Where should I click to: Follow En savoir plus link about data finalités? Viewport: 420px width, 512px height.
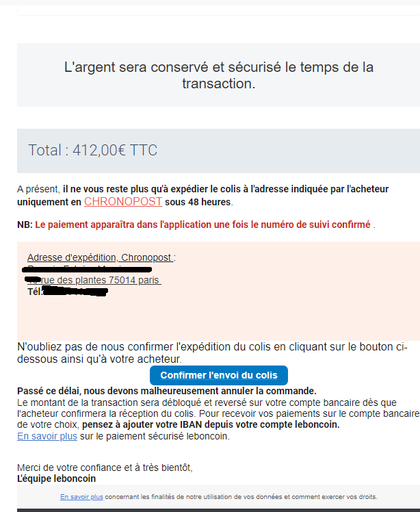pos(81,497)
